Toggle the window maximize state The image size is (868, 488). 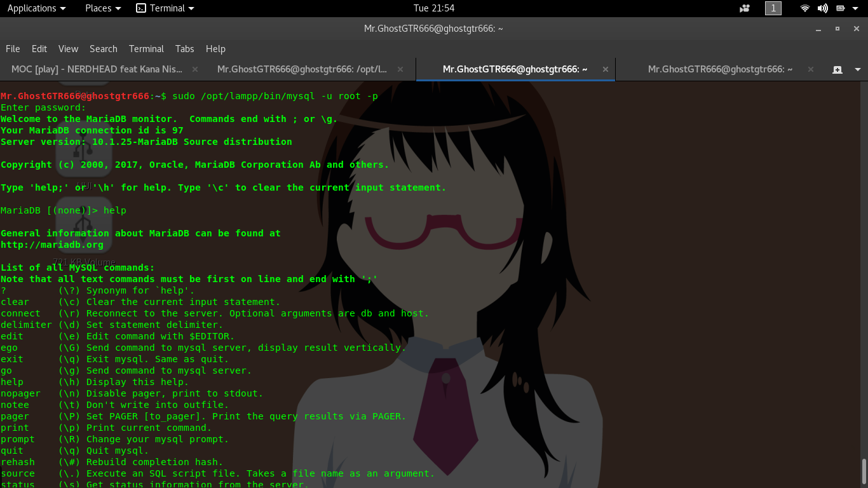pos(837,29)
